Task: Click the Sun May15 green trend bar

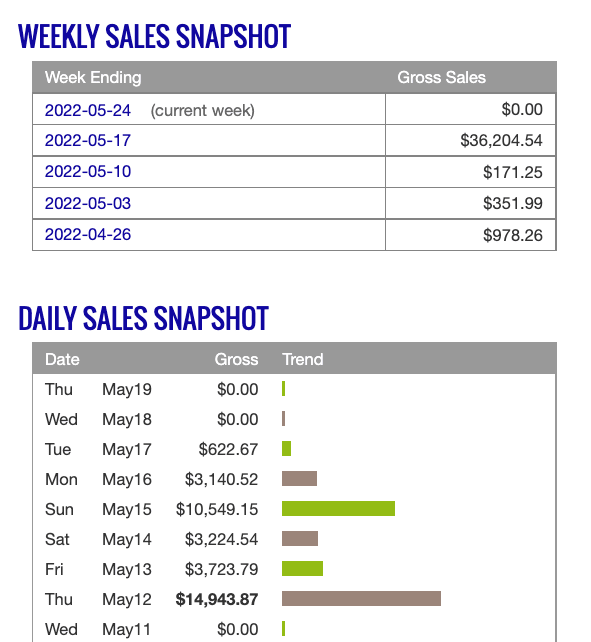Action: point(338,509)
